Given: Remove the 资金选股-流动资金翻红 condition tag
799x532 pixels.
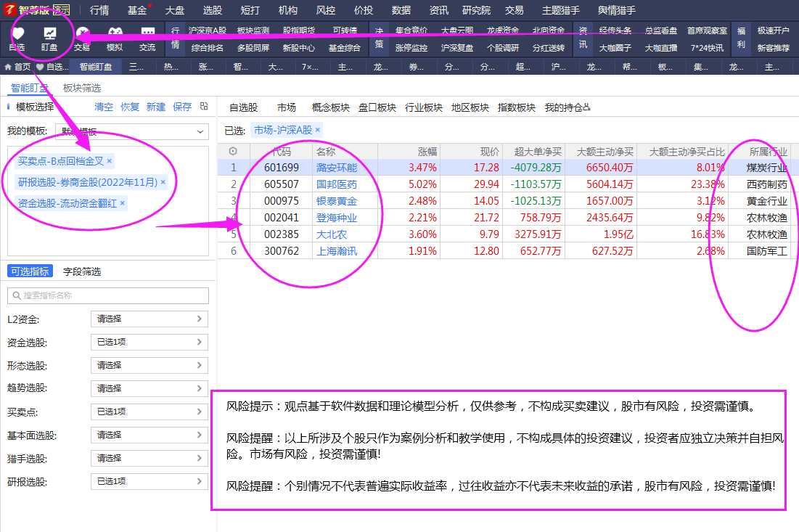Looking at the screenshot, I should point(123,203).
